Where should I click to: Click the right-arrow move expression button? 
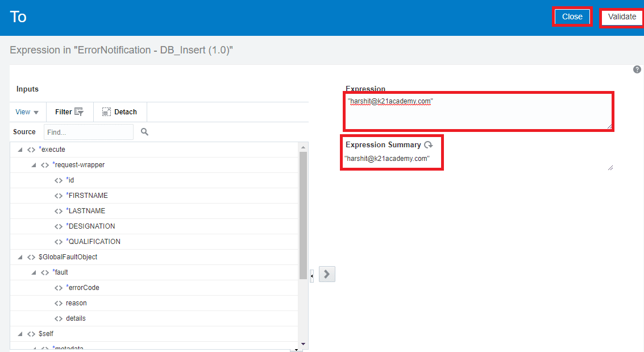click(x=326, y=274)
